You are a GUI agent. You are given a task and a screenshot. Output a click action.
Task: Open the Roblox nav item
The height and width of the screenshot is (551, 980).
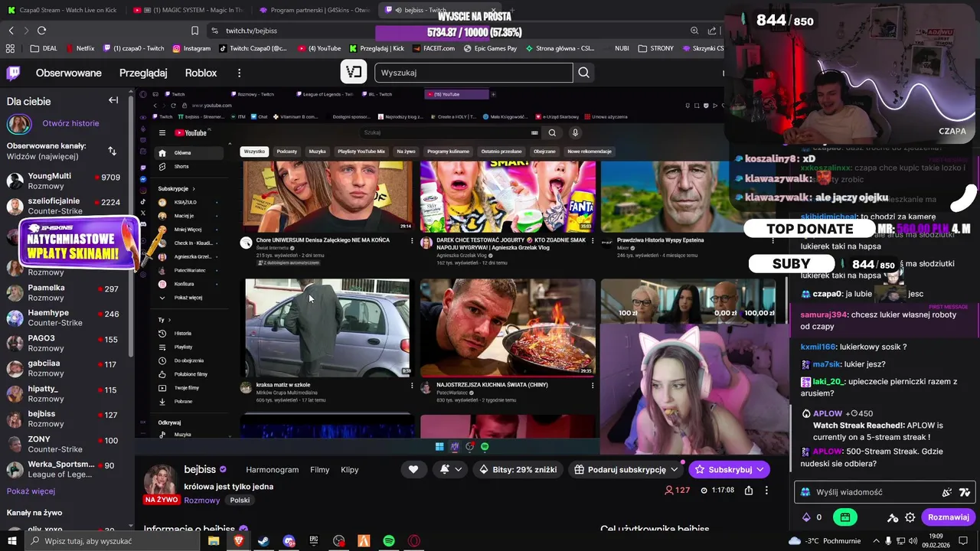(x=201, y=73)
